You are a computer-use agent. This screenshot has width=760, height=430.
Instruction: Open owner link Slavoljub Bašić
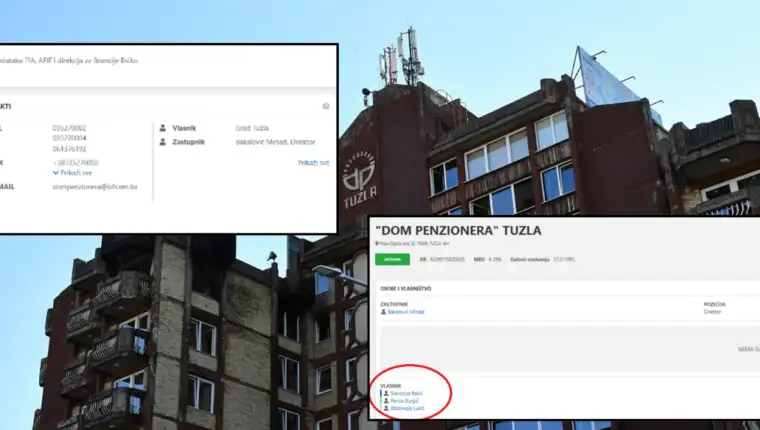click(407, 394)
